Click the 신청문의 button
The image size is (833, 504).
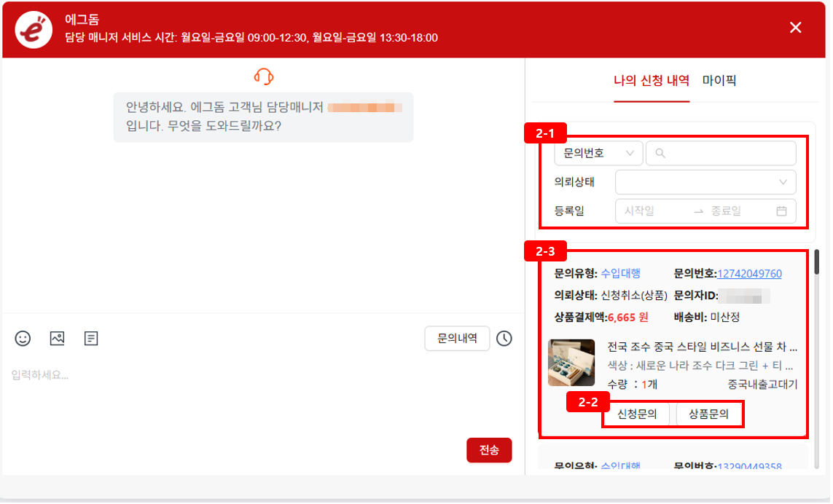637,414
